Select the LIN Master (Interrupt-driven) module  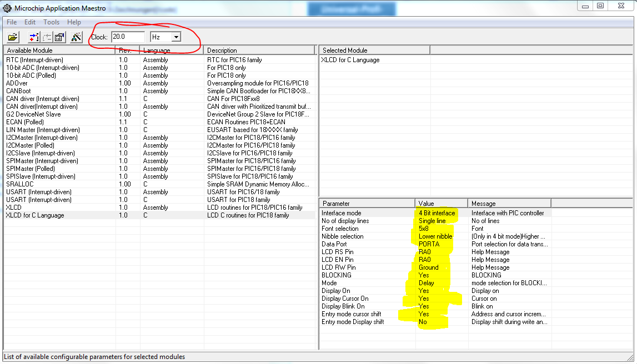[159, 129]
